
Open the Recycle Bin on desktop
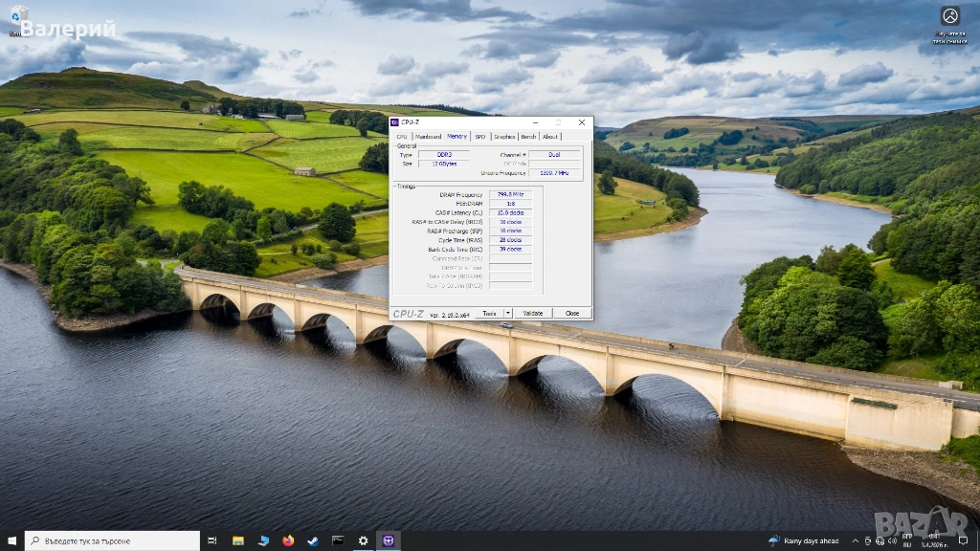point(18,17)
